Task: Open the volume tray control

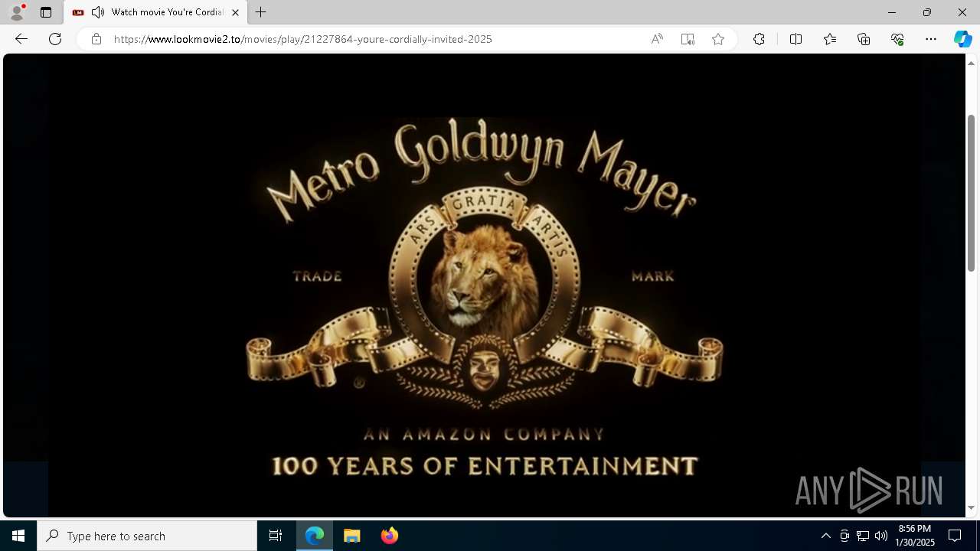Action: pos(881,536)
